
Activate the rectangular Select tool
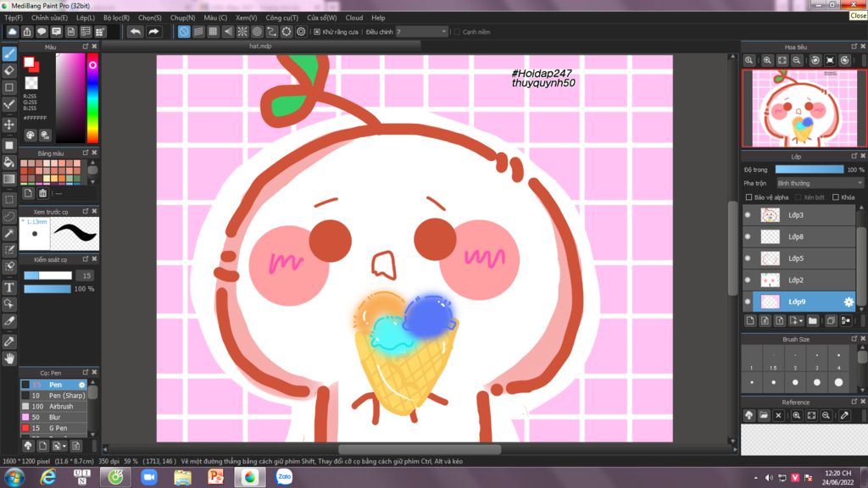(8, 199)
